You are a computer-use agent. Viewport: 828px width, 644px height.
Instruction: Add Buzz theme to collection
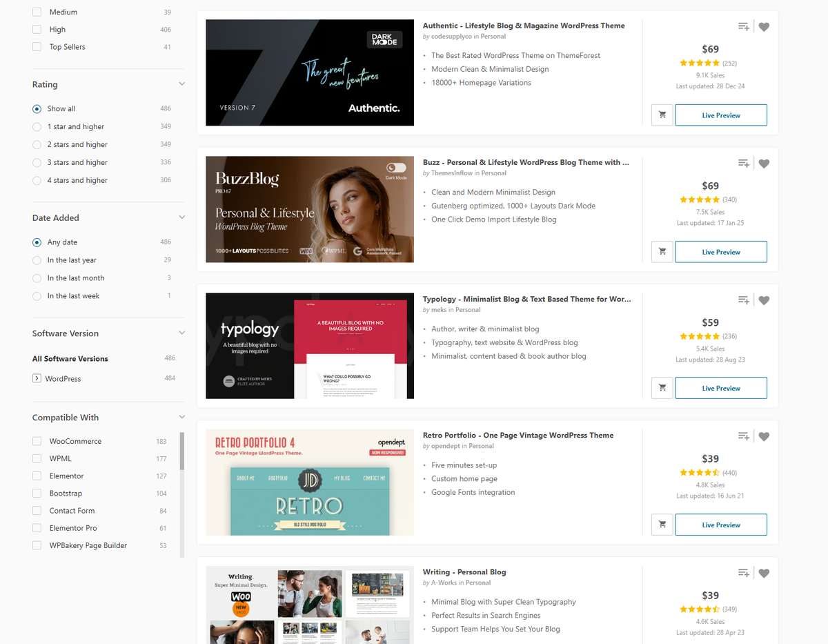743,164
